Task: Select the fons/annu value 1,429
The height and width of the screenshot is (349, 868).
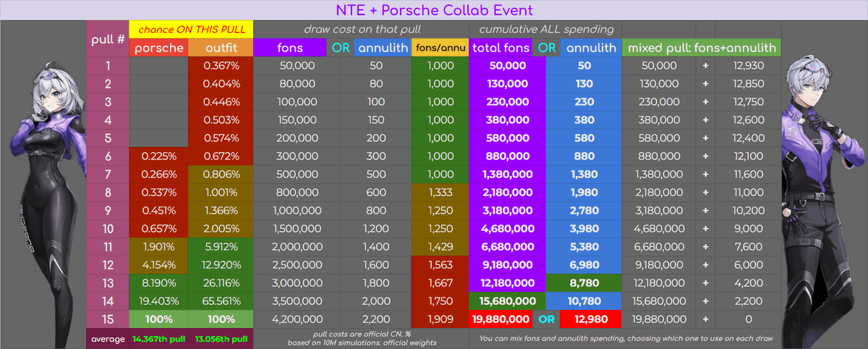Action: [x=439, y=247]
